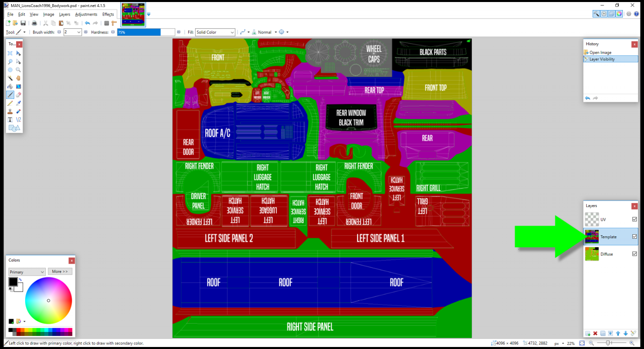Click the More >> button in Colors
This screenshot has width=644, height=349.
click(60, 271)
